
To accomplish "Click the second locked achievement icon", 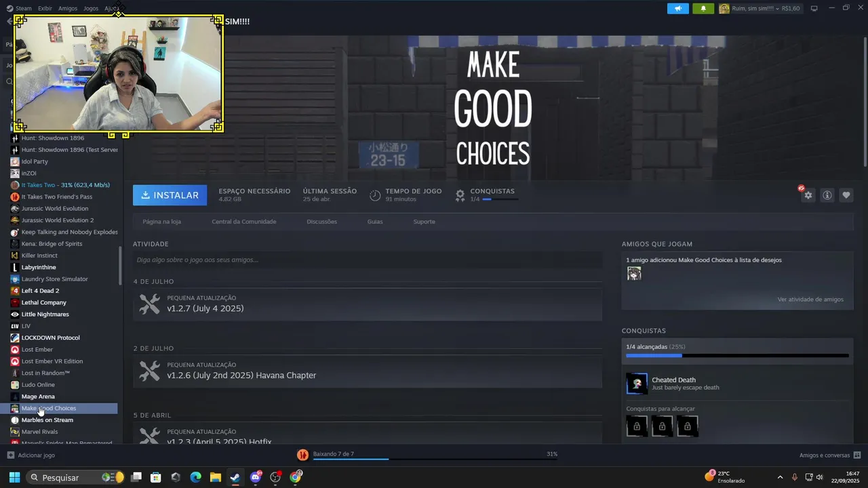I will coord(662,426).
